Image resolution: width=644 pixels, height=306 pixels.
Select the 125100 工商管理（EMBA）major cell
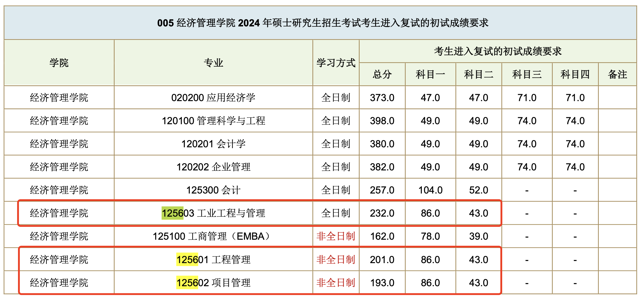coord(213,236)
